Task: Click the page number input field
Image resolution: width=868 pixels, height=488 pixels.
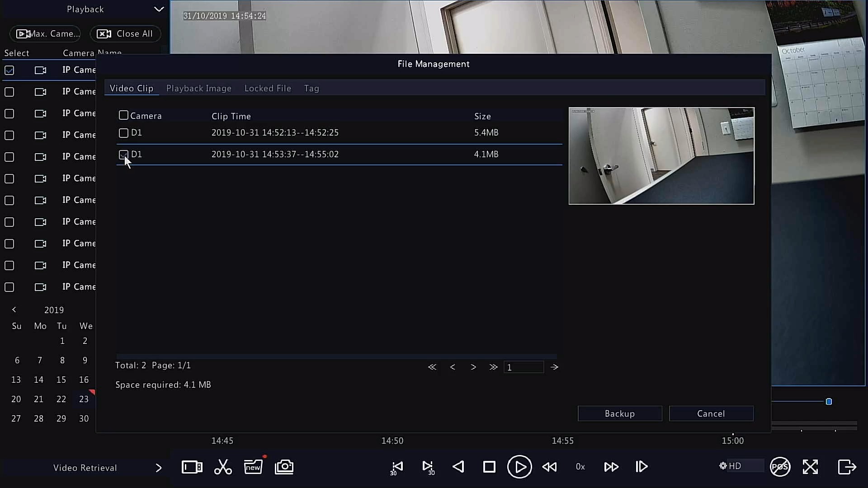Action: click(x=524, y=367)
